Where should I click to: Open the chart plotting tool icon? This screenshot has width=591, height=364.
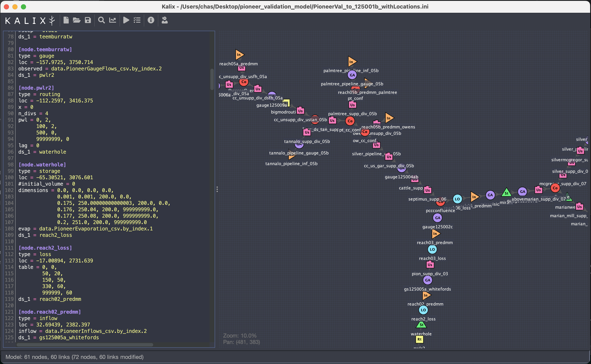coord(113,20)
